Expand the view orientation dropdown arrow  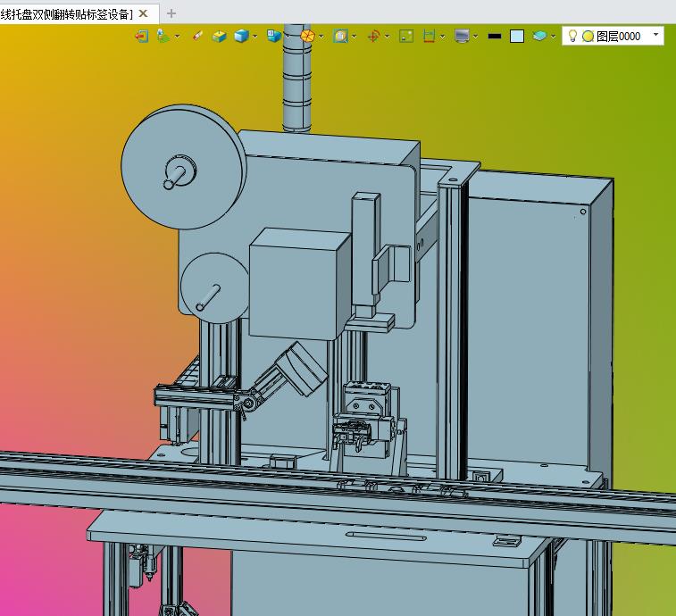[x=288, y=37]
